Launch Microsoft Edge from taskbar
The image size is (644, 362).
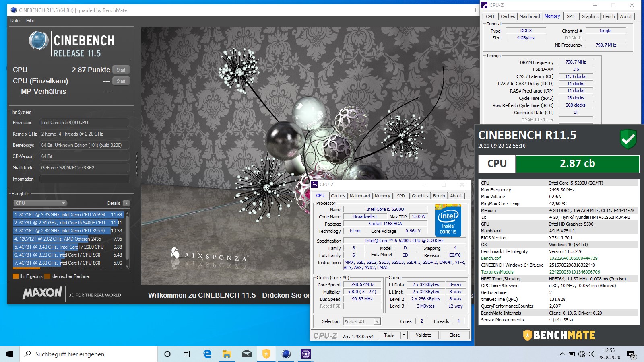[207, 354]
